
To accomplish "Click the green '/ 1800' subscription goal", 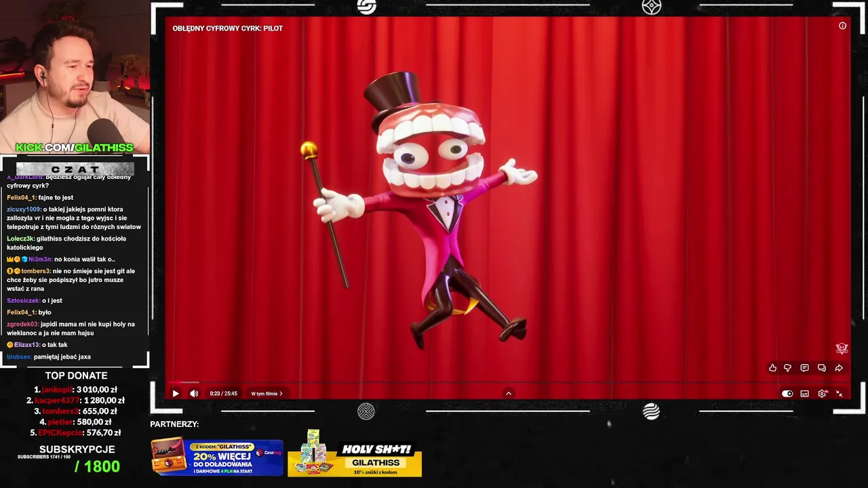I will point(97,466).
